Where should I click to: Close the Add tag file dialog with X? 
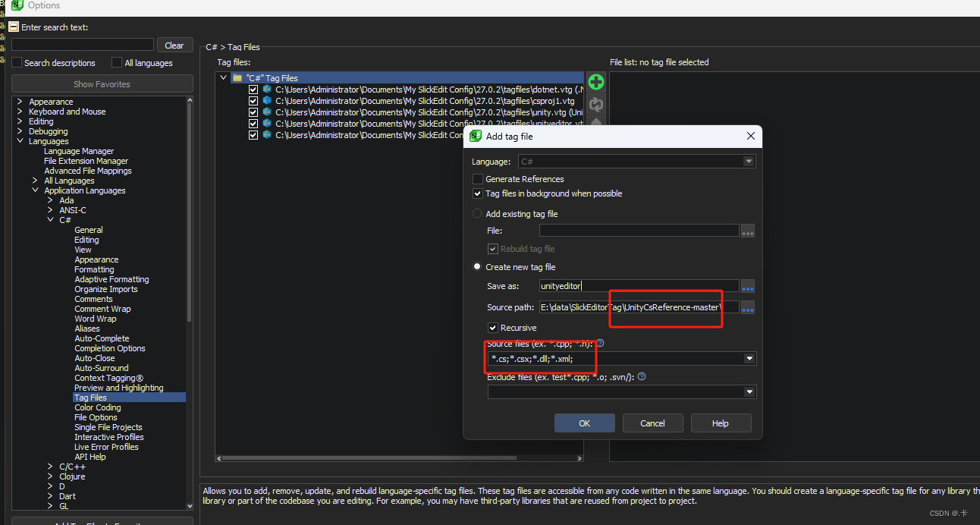point(751,137)
